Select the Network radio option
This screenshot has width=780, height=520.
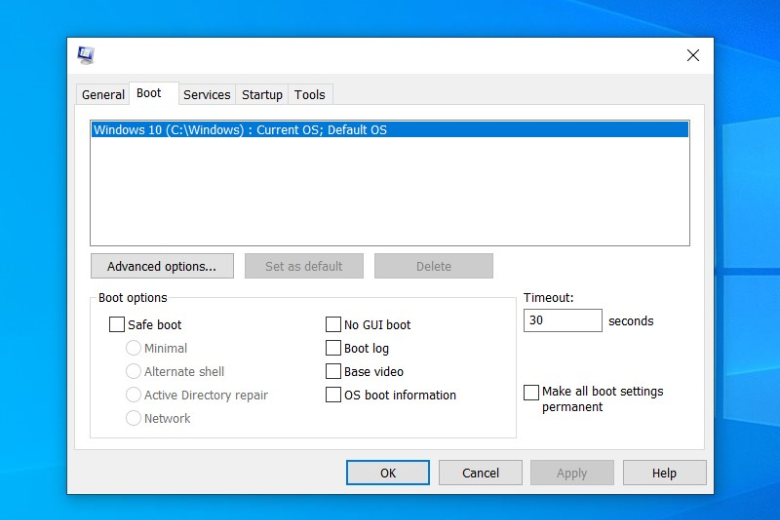133,418
